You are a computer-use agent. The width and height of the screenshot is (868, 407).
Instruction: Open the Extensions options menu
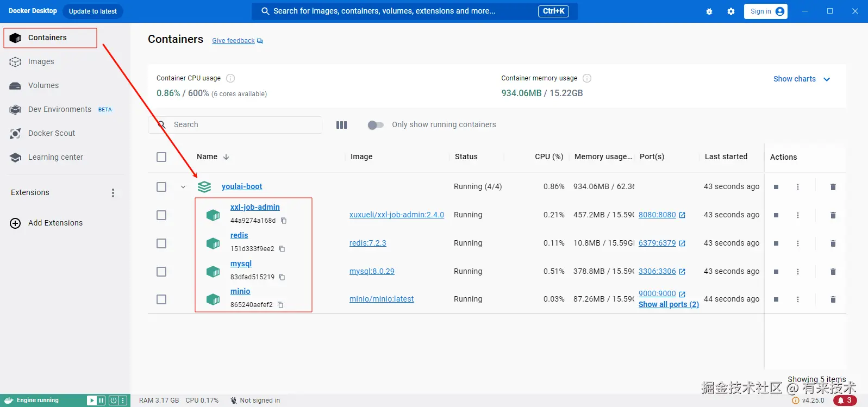pos(113,193)
